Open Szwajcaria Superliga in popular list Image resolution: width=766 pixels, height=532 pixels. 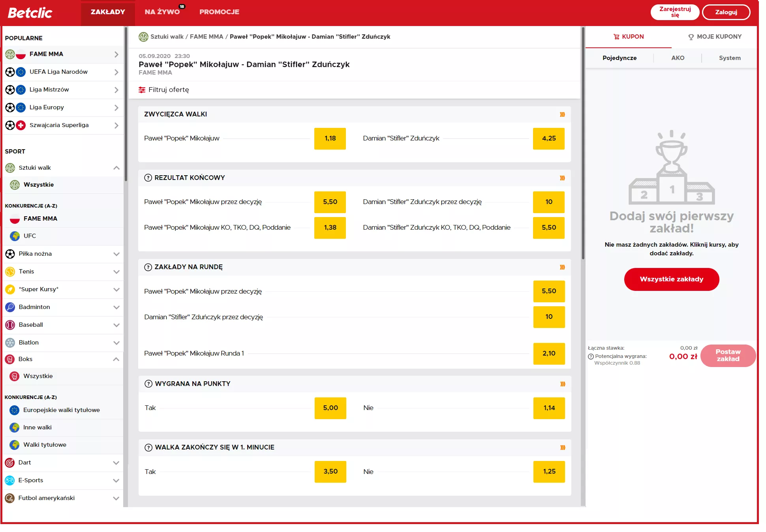pyautogui.click(x=63, y=126)
